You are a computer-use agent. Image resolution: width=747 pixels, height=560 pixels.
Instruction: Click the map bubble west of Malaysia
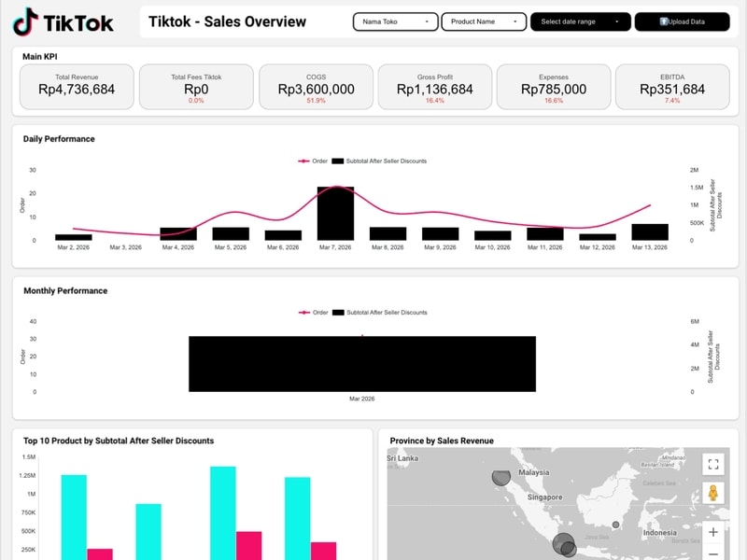point(501,478)
